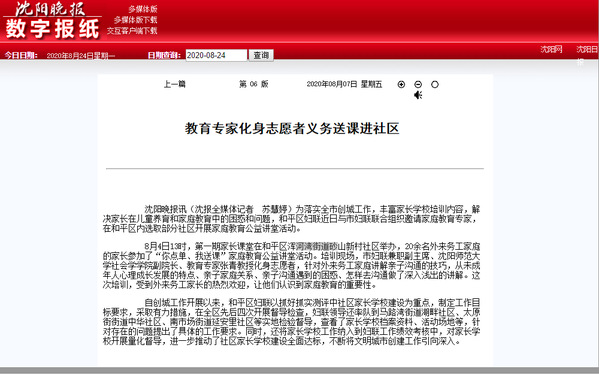Click the zoom-in text size icon
The width and height of the screenshot is (599, 374).
(x=401, y=84)
